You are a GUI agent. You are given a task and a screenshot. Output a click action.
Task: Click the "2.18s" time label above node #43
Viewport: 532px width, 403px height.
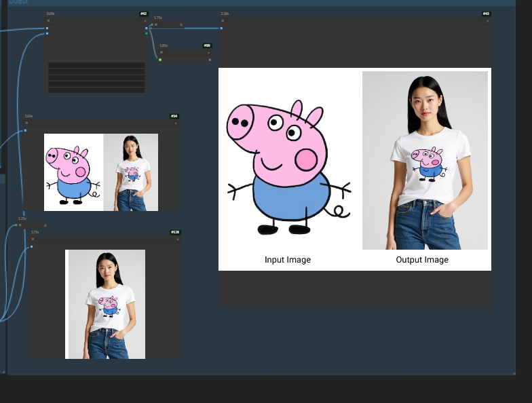[x=225, y=14]
